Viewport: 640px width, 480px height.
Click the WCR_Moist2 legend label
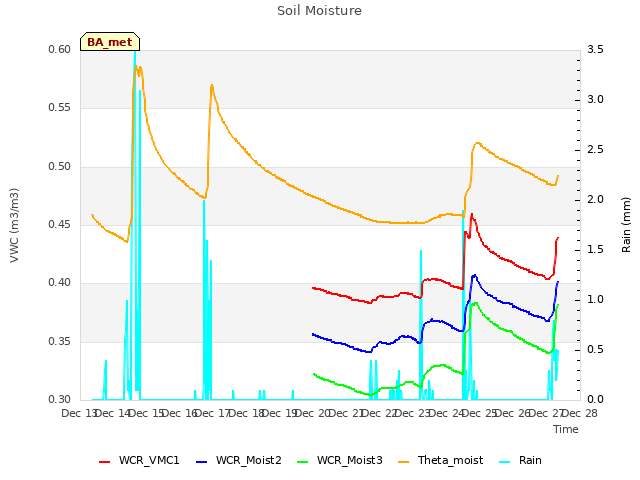coord(249,460)
